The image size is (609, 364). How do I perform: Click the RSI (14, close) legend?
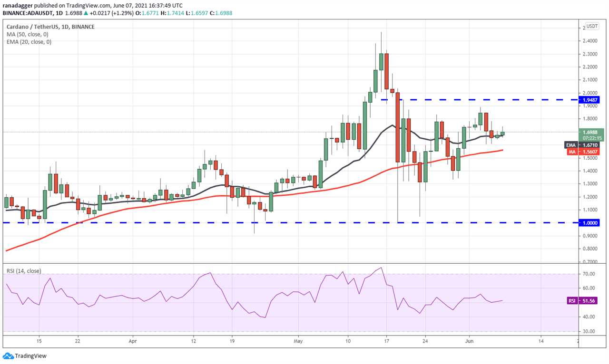pos(24,271)
